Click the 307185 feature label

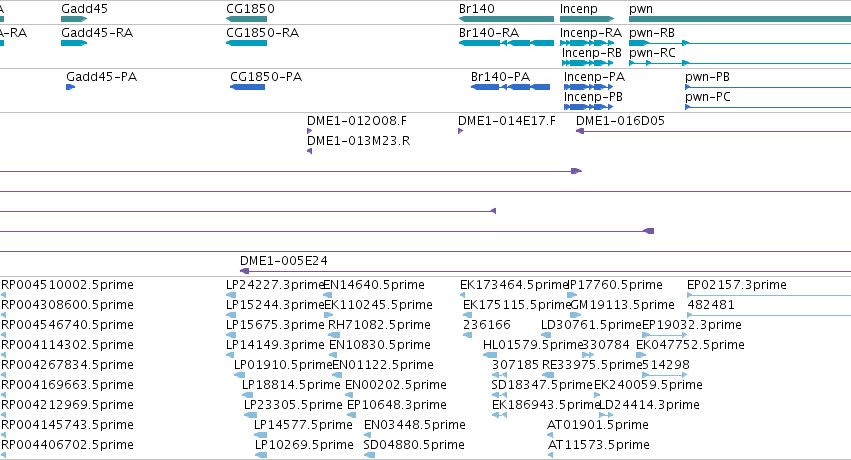coord(516,365)
